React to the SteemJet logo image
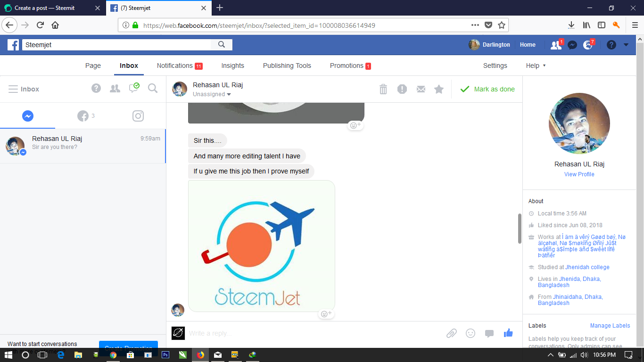The width and height of the screenshot is (644, 362). click(x=327, y=314)
